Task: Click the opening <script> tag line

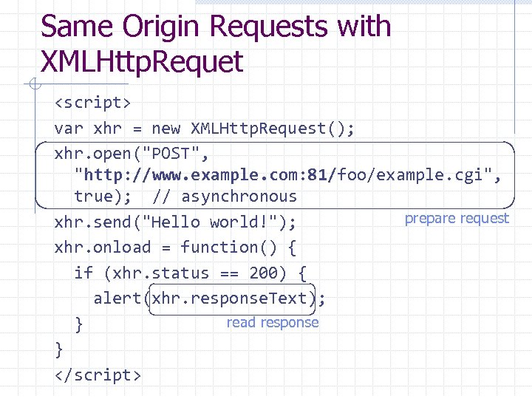Action: point(92,103)
